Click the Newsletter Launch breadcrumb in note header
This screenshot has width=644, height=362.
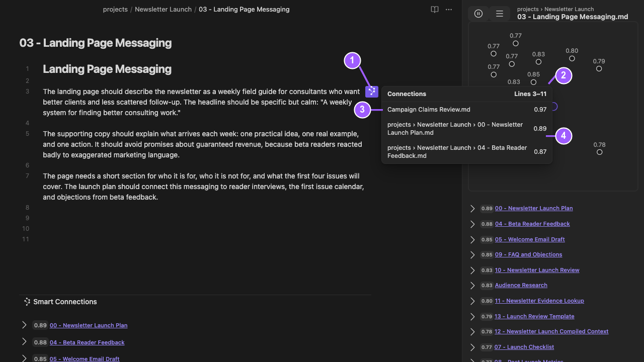(x=163, y=9)
